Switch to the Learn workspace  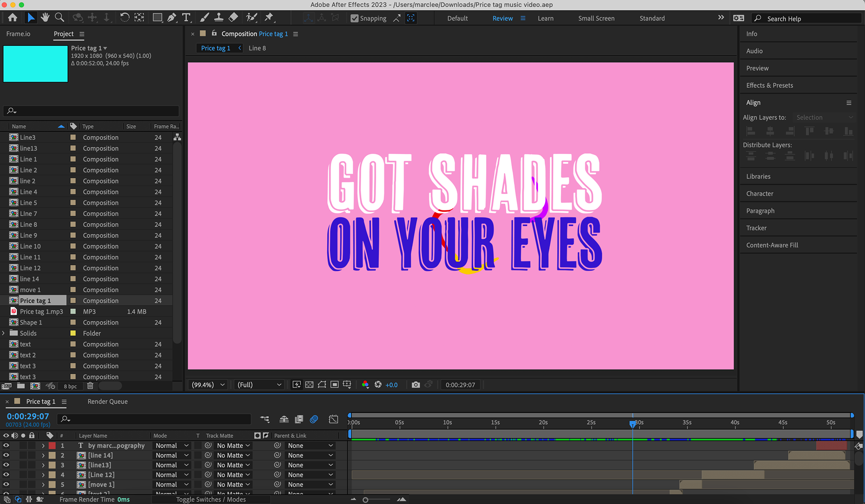click(x=545, y=18)
